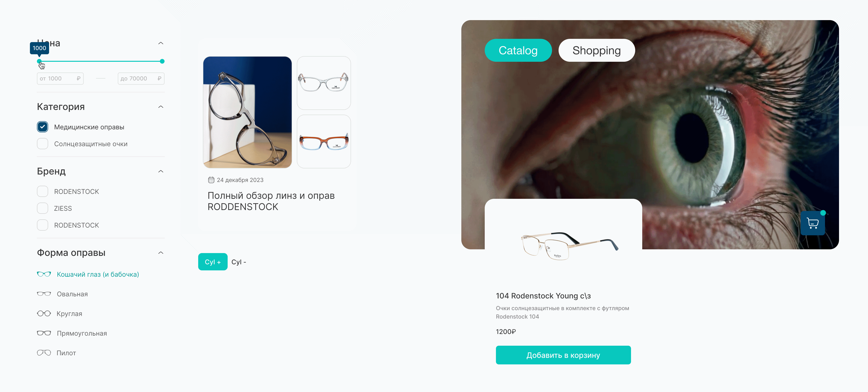Collapse the Категория filter section
Screen dimensions: 868x392
(161, 107)
